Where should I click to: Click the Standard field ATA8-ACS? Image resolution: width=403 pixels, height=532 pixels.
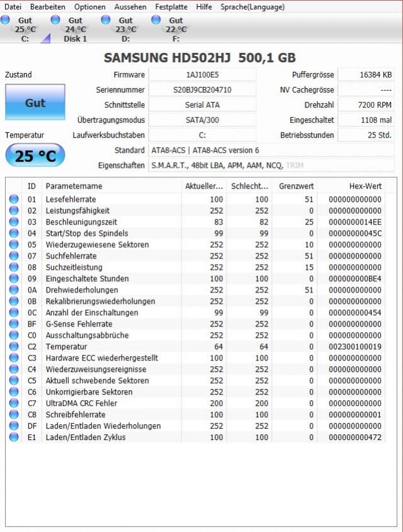point(271,150)
